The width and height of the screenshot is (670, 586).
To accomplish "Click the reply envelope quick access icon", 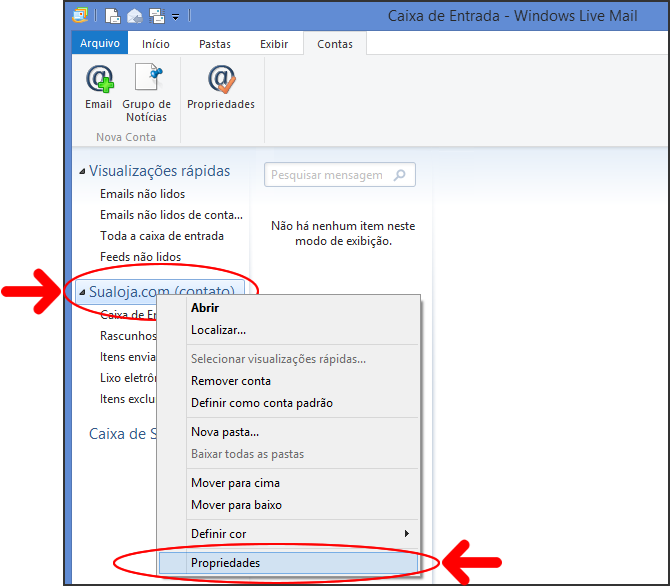I will pyautogui.click(x=135, y=16).
